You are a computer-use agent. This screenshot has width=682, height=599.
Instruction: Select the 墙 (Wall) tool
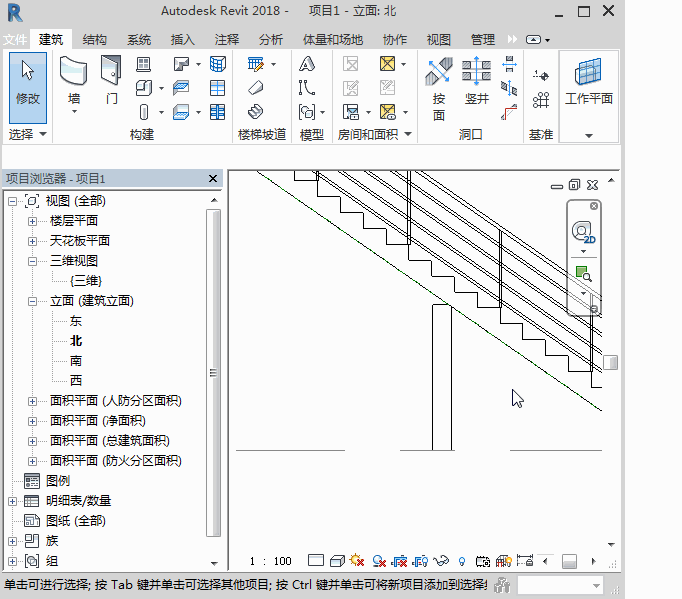coord(74,82)
